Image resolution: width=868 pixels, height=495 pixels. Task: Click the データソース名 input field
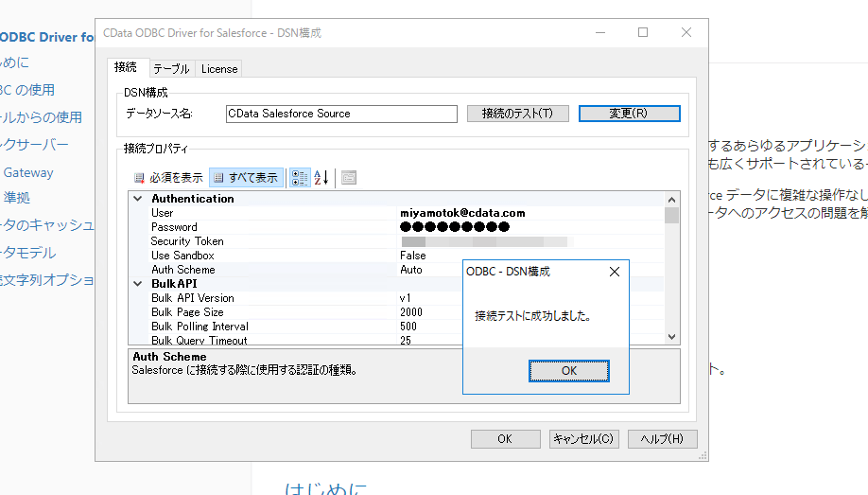[x=341, y=114]
